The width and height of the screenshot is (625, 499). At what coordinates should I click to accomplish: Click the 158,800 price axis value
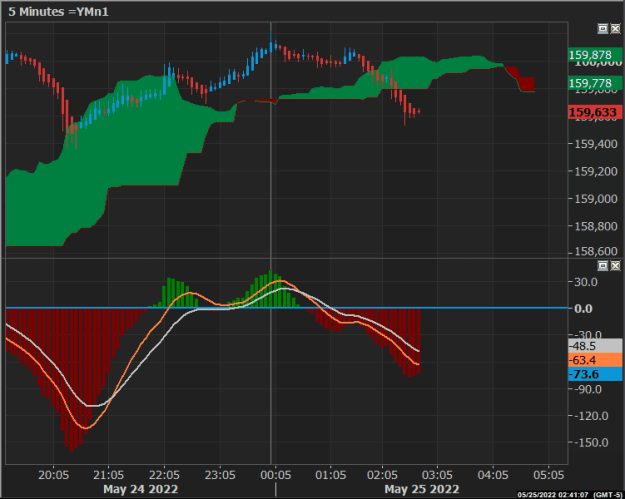point(596,226)
